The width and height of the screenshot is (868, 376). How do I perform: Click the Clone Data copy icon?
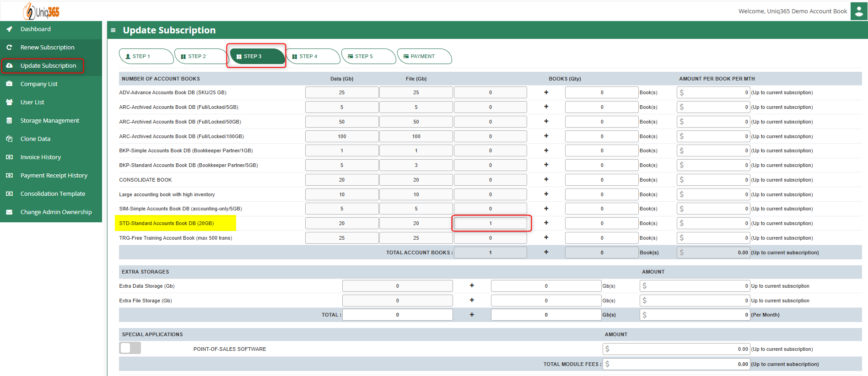[9, 139]
